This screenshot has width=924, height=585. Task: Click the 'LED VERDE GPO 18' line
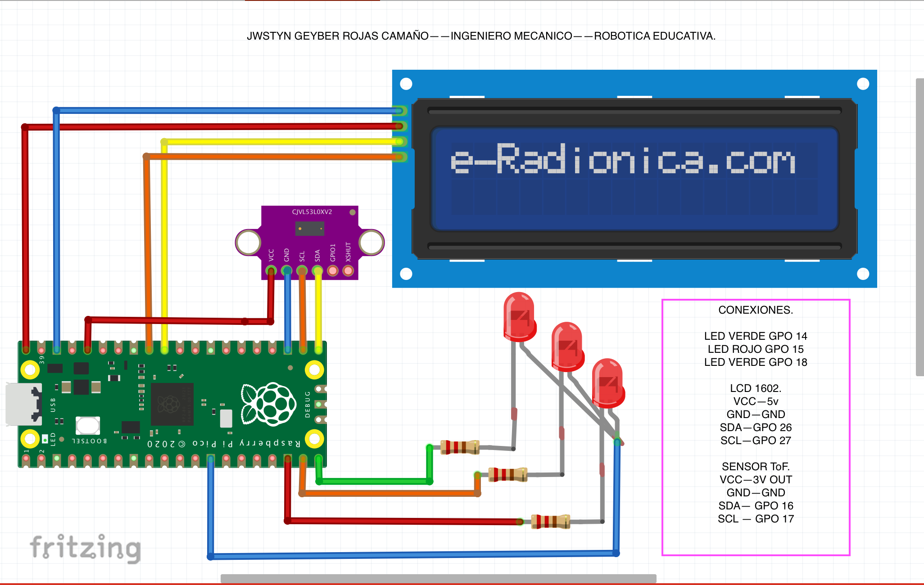tap(756, 362)
